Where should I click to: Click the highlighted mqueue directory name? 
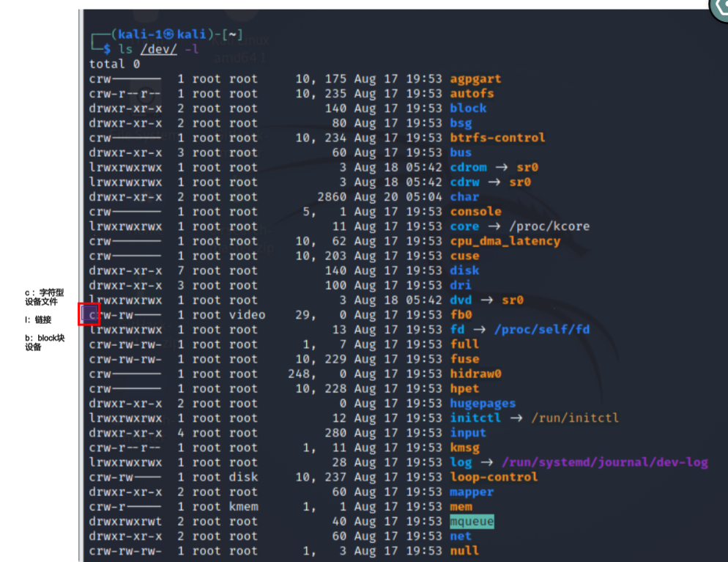472,521
